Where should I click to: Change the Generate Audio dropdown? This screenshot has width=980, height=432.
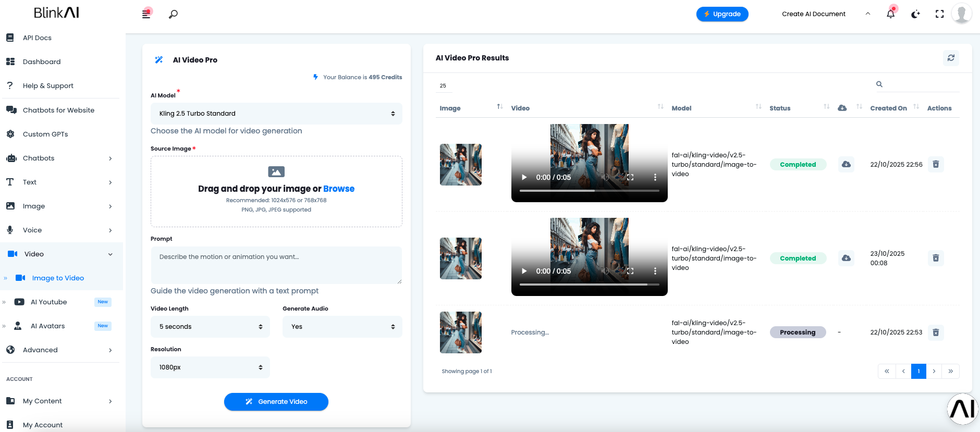tap(342, 327)
